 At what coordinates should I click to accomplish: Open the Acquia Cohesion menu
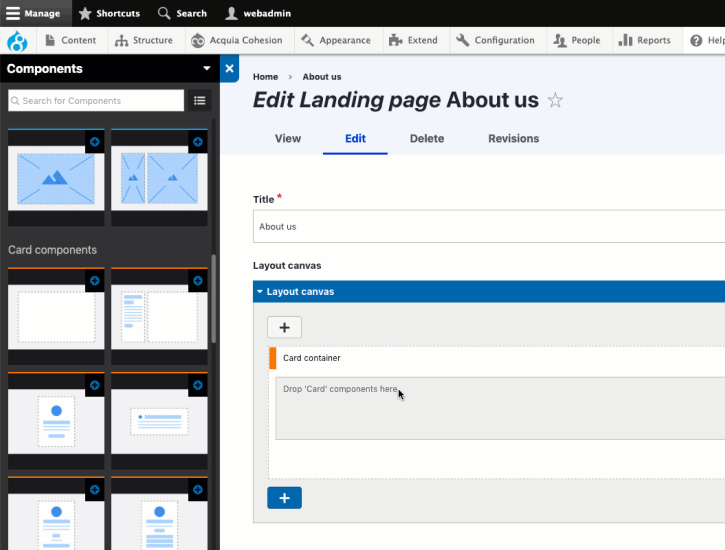pyautogui.click(x=238, y=41)
